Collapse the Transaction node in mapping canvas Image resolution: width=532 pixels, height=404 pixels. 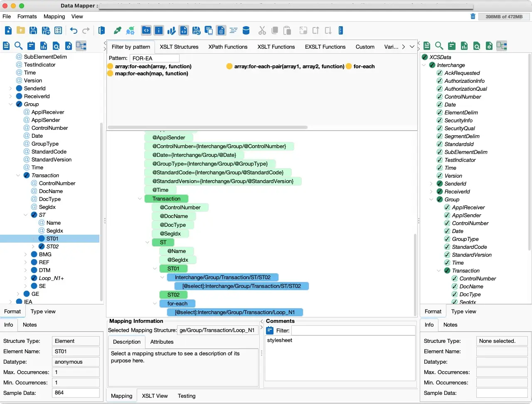140,198
